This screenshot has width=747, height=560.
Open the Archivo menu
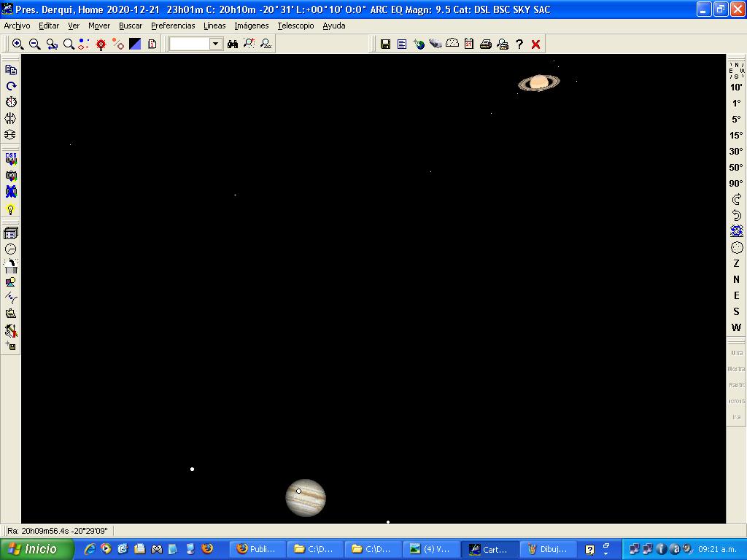click(18, 26)
